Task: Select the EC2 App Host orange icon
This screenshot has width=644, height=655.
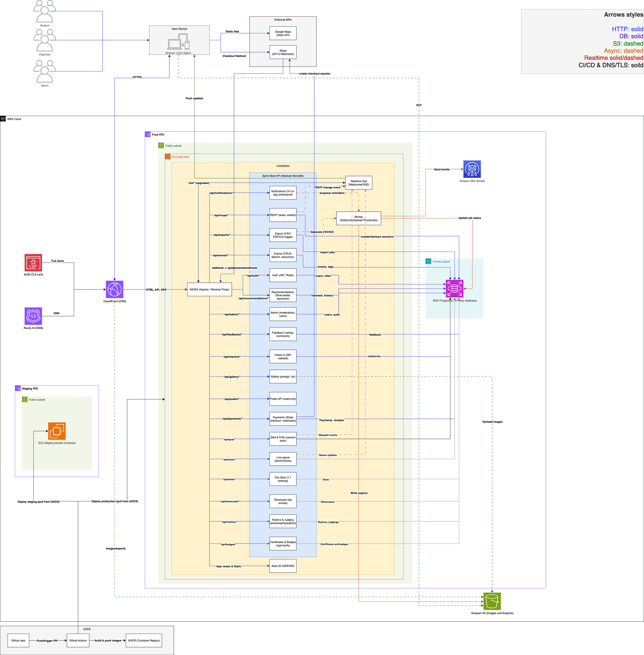Action: [168, 157]
